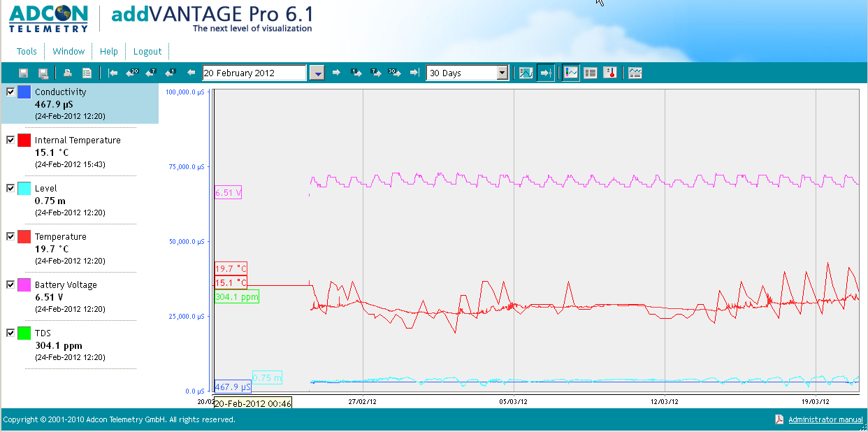Open the Tools menu
Viewport: 868px width, 432px height.
[x=27, y=51]
